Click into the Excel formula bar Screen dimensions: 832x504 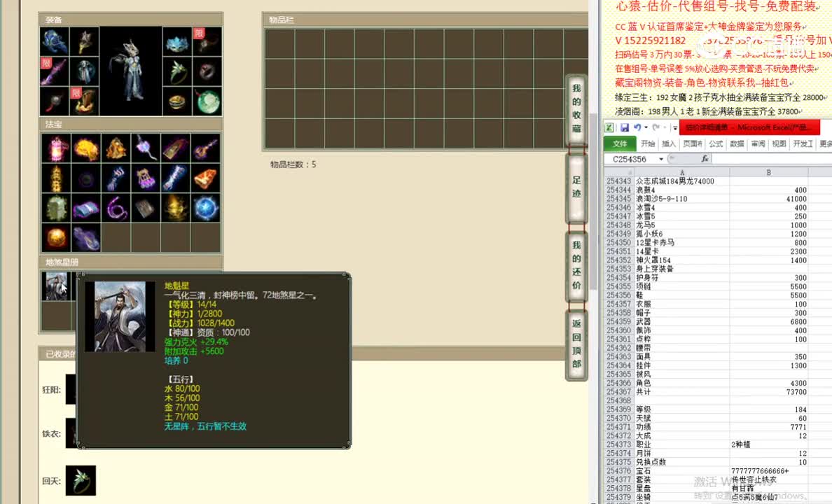pos(772,159)
